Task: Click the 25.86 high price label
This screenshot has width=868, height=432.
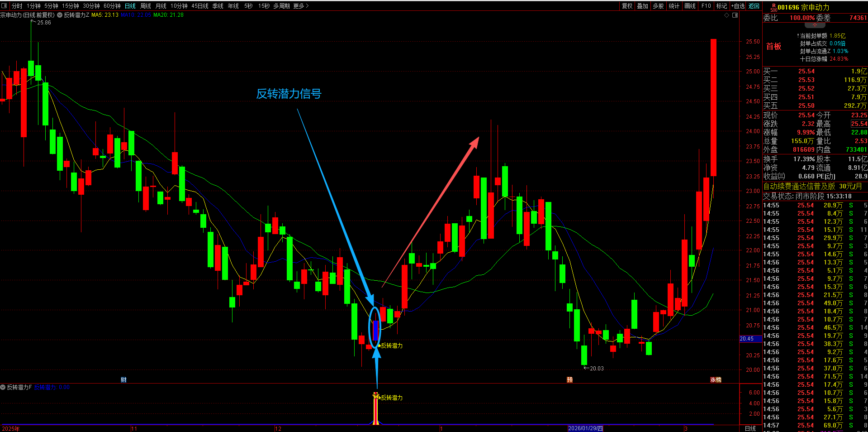Action: coord(44,23)
